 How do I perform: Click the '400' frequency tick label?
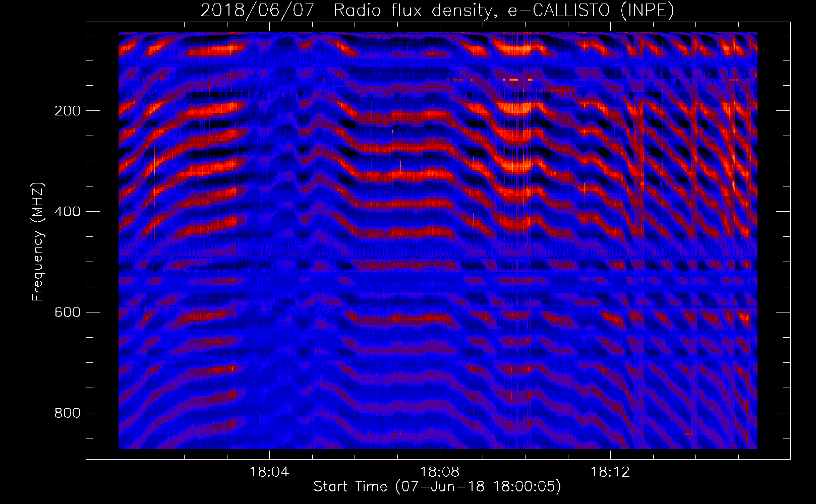68,212
